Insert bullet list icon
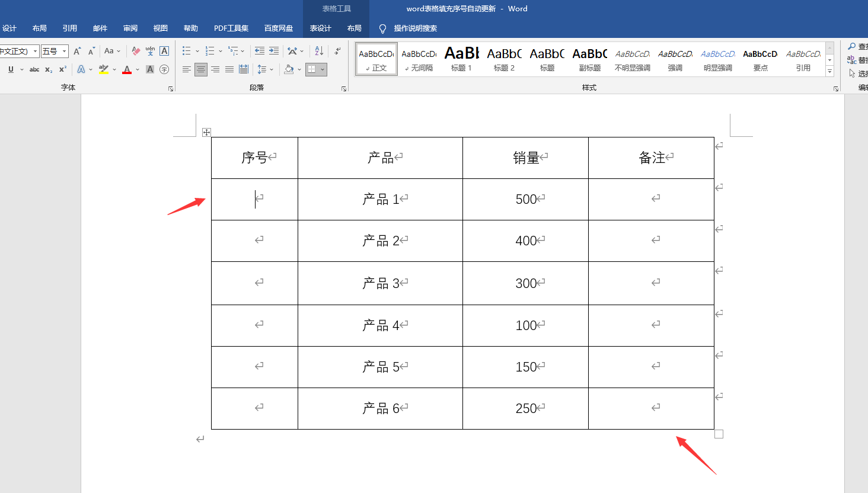868x493 pixels. point(187,51)
